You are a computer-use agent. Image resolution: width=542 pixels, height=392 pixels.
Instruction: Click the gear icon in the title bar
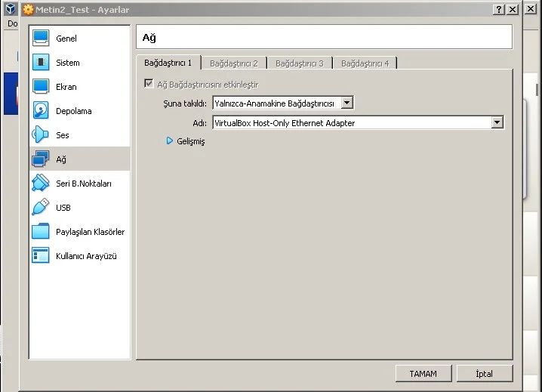29,10
